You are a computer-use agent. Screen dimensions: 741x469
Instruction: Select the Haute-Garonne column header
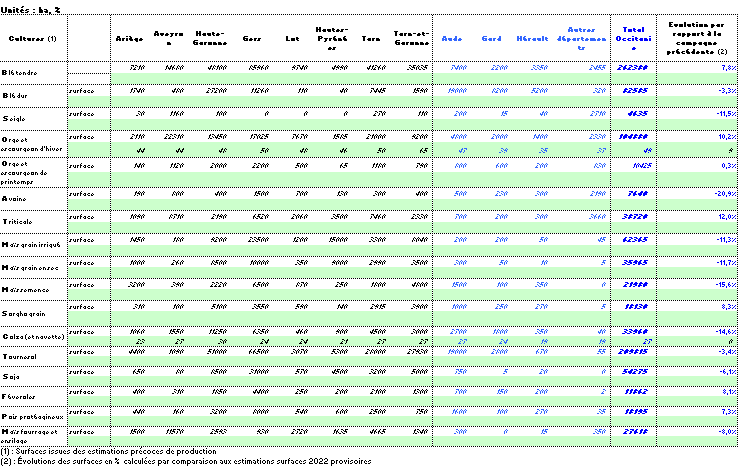coord(210,38)
